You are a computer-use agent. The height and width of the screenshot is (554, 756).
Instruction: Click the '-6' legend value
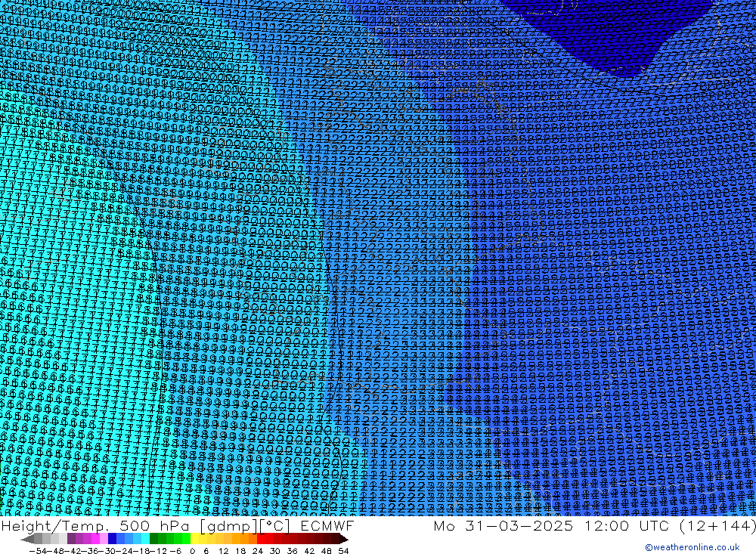[175, 551]
